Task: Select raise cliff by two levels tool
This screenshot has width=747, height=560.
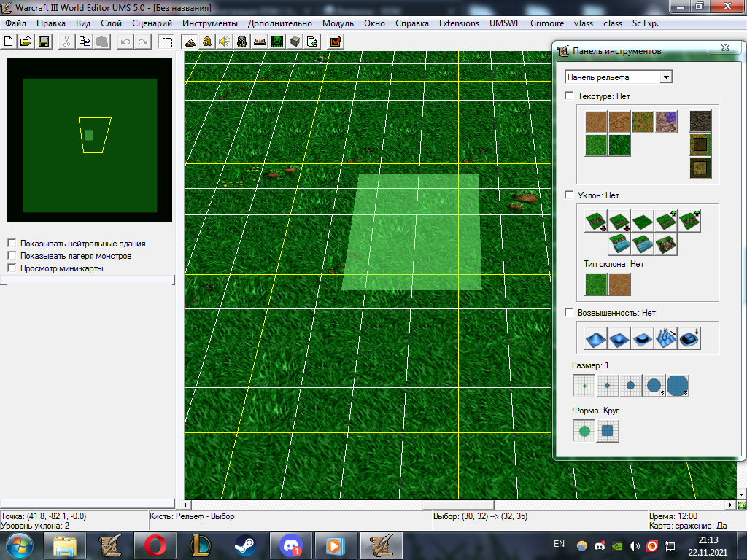Action: (x=689, y=221)
